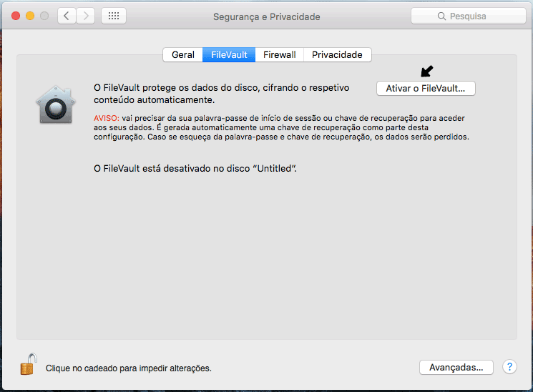Click the padlock to prevent changes

point(29,364)
